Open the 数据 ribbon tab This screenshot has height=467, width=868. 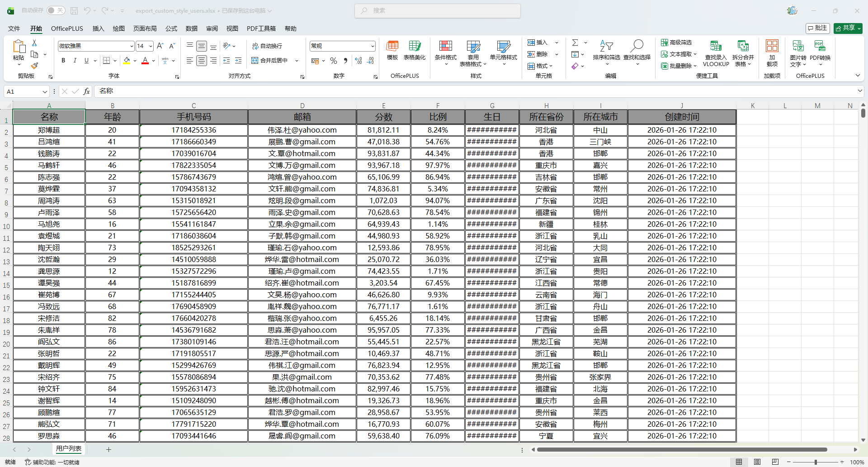(x=192, y=29)
